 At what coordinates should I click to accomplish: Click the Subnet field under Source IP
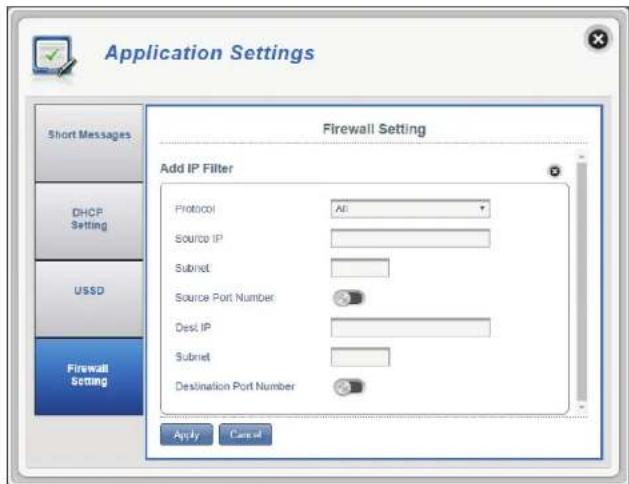tap(360, 268)
